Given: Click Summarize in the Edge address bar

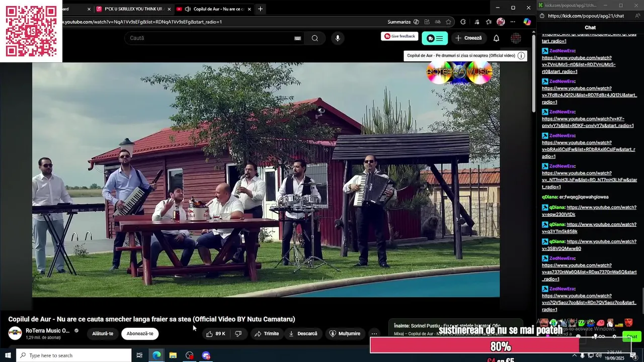Looking at the screenshot, I should click(x=399, y=22).
